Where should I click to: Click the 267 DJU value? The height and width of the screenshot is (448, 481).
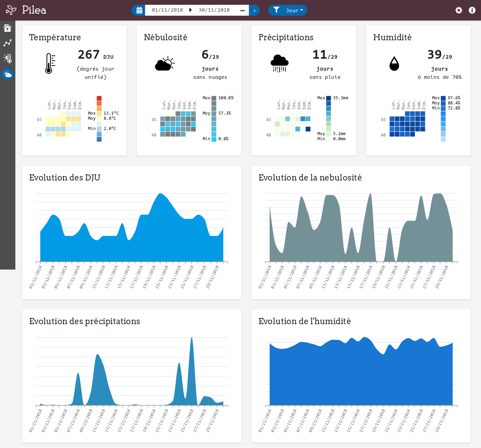[x=96, y=55]
